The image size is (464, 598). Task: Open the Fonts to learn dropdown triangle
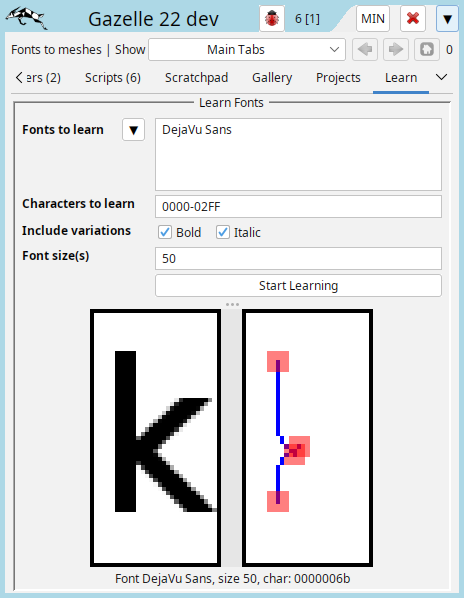pyautogui.click(x=133, y=130)
